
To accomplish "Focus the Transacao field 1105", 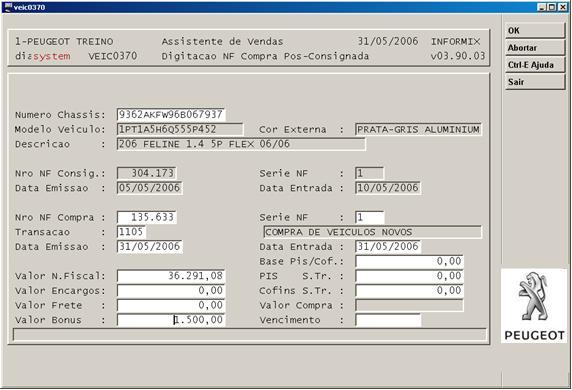I will pyautogui.click(x=131, y=232).
